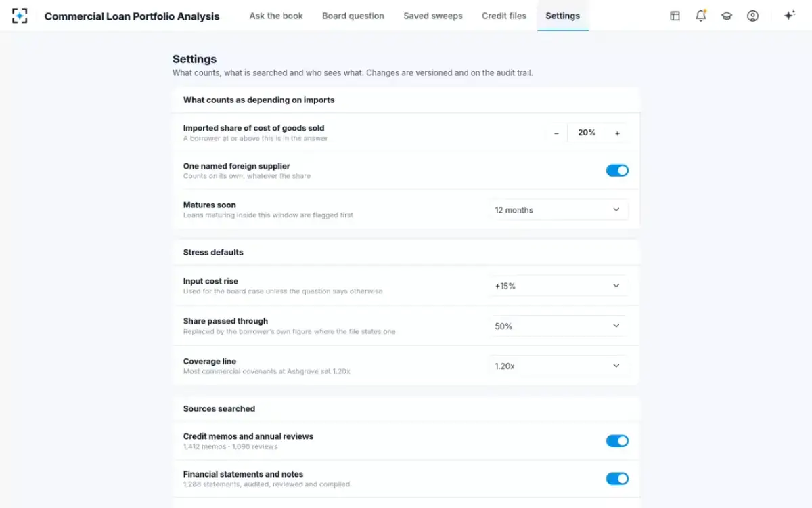Click the app logo icon
This screenshot has width=812, height=508.
[20, 16]
